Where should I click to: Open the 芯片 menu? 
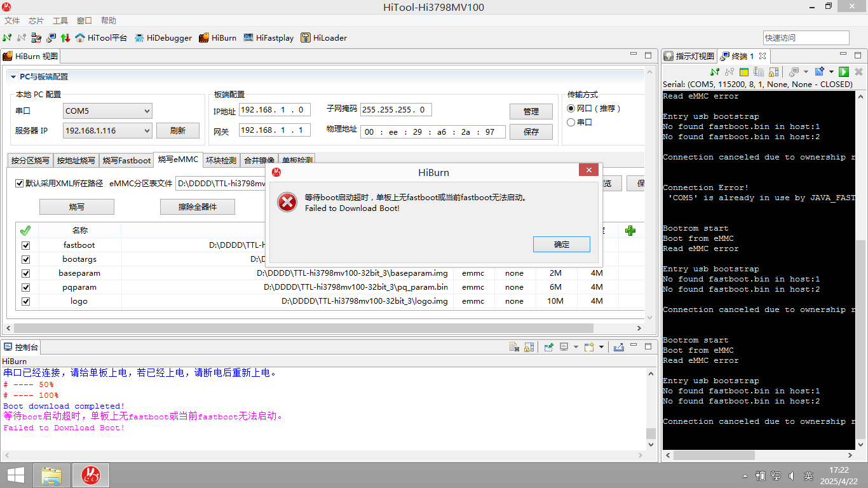click(36, 21)
